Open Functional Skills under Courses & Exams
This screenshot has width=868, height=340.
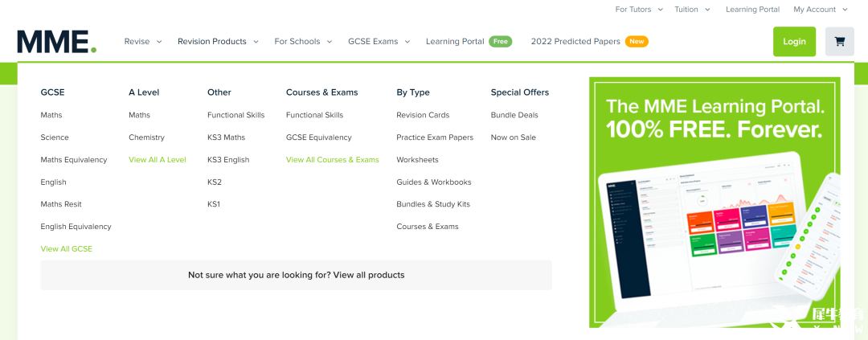pyautogui.click(x=314, y=115)
